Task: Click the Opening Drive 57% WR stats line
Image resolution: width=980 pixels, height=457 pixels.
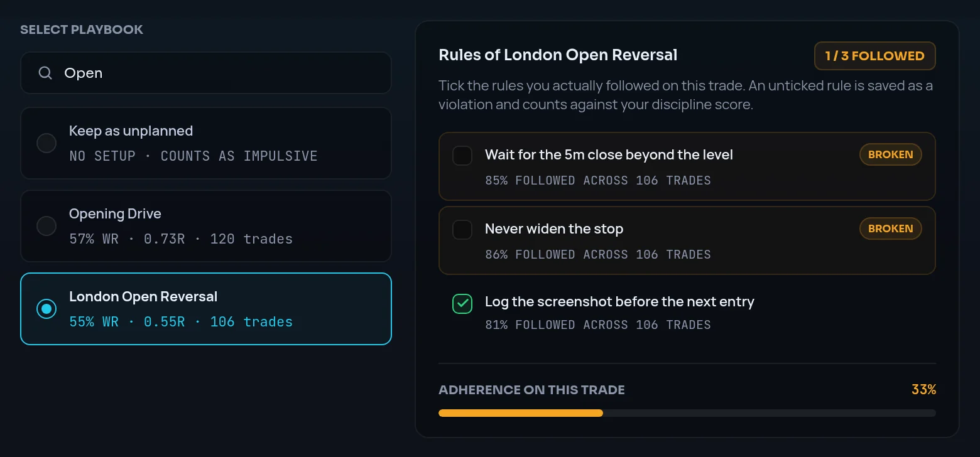Action: point(181,239)
